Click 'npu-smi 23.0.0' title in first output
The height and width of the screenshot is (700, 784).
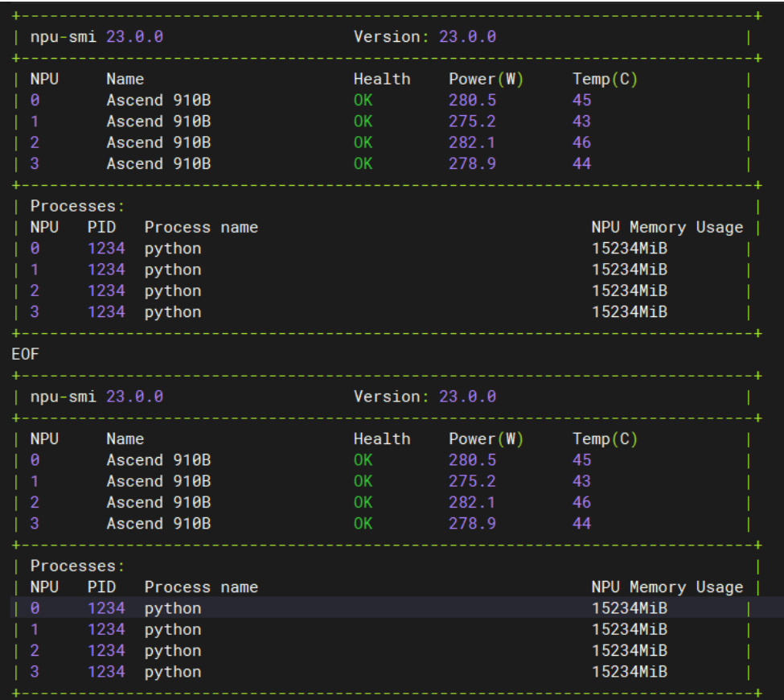[96, 36]
